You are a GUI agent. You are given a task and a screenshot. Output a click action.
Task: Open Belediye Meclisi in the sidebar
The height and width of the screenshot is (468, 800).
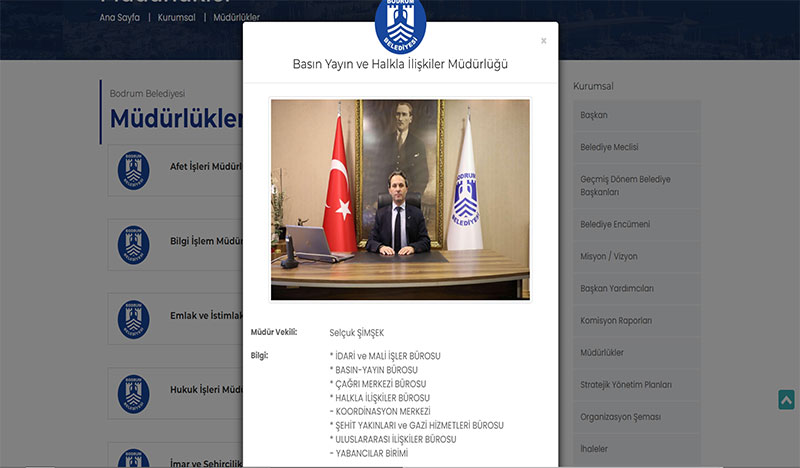click(x=636, y=147)
